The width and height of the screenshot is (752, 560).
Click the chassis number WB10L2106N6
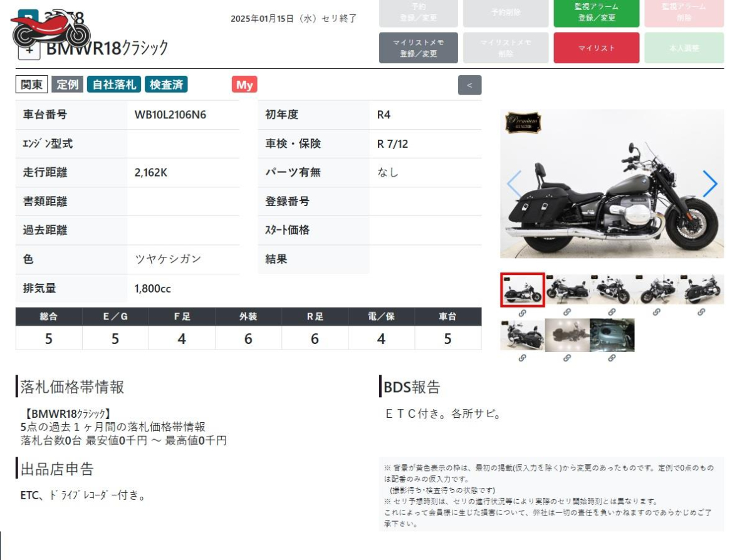tap(170, 115)
